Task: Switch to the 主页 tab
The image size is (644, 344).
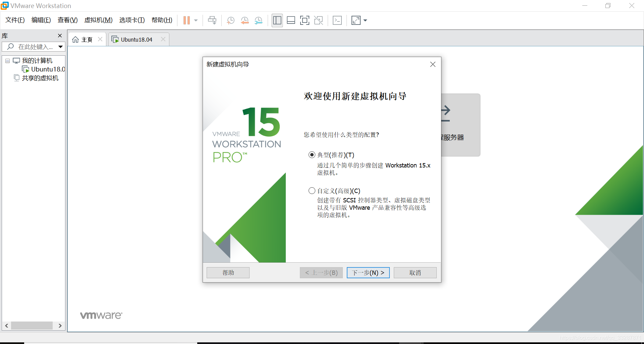Action: tap(87, 40)
